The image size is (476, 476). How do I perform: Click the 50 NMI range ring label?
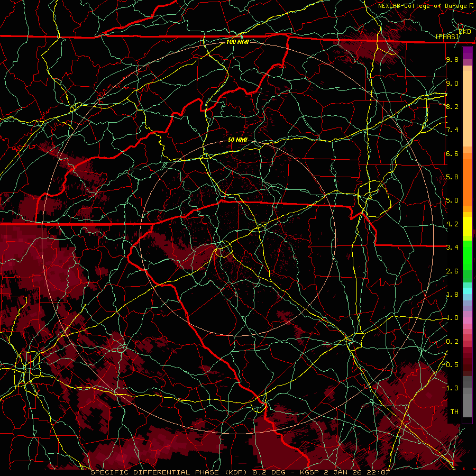pos(237,140)
